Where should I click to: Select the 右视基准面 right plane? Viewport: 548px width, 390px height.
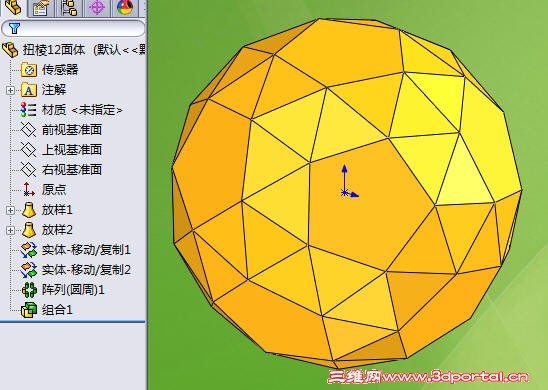(72, 169)
